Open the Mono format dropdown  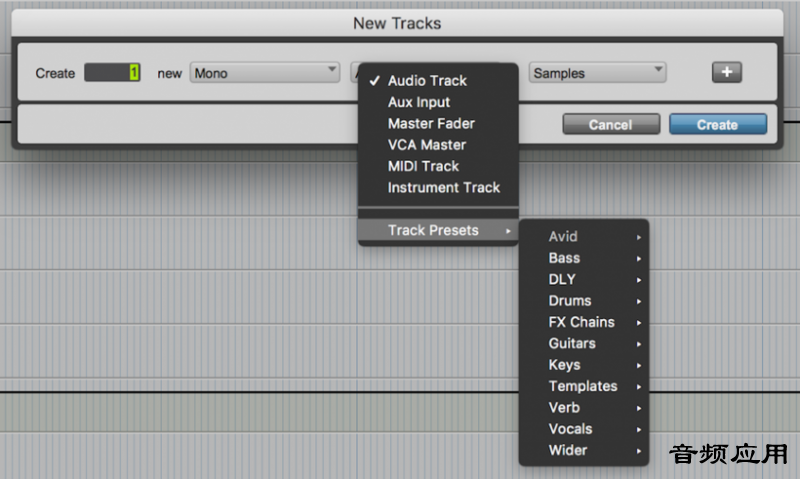tap(264, 73)
